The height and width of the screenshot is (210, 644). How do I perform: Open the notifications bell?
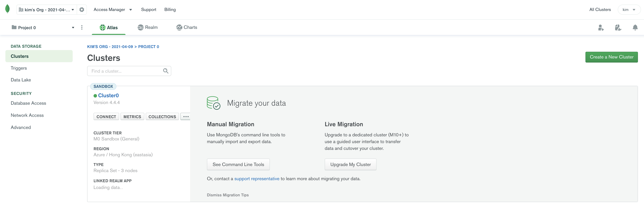click(635, 28)
